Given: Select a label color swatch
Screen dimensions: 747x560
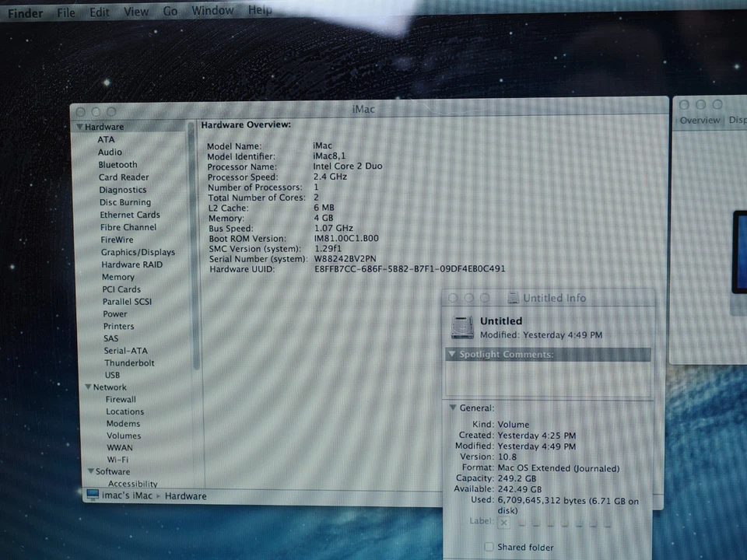Looking at the screenshot, I should coord(537,522).
